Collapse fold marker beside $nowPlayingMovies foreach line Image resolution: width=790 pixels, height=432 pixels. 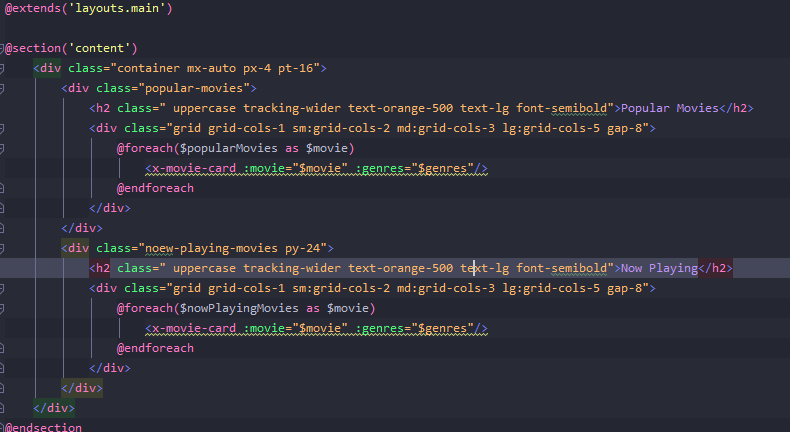click(2, 308)
